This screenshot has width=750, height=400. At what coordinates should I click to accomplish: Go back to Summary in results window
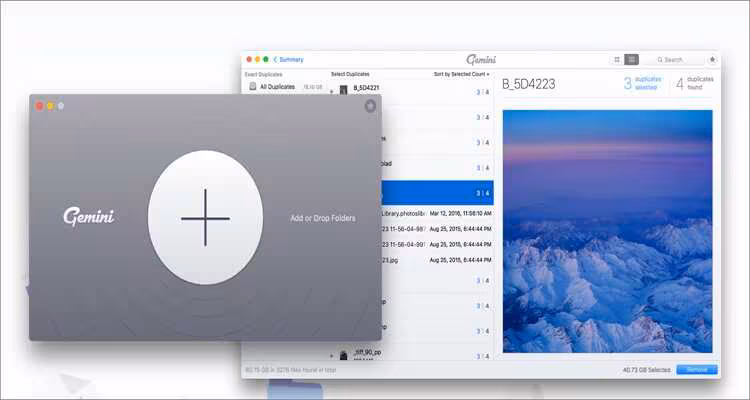pos(288,60)
